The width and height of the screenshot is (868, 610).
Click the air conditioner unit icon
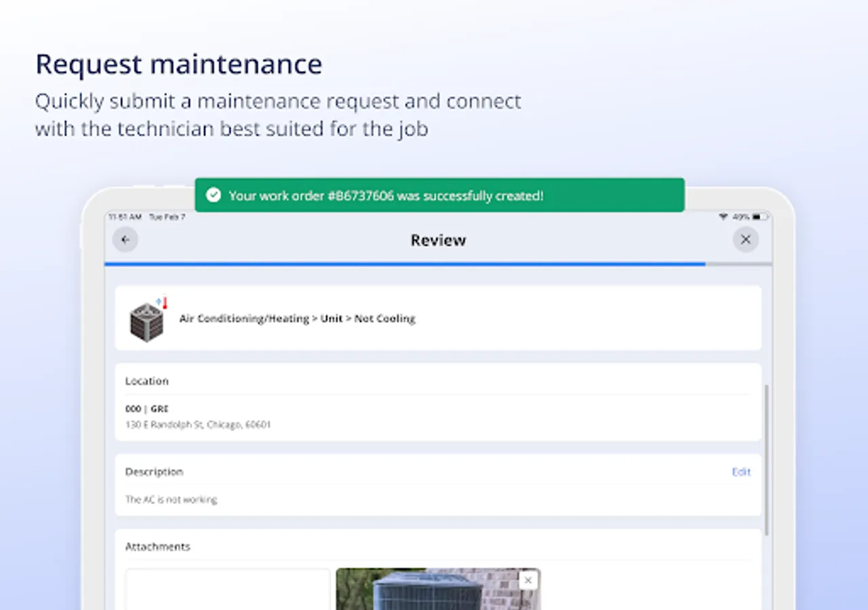click(147, 319)
